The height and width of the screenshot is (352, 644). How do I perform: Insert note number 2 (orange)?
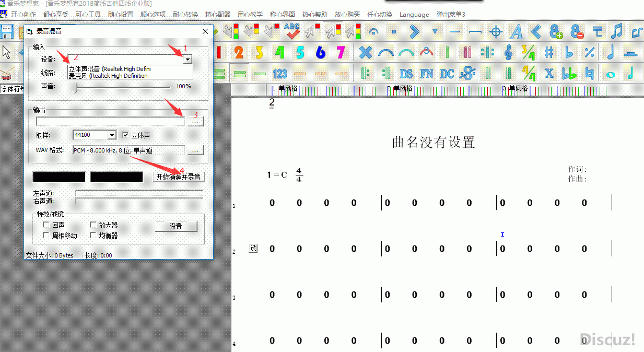(x=239, y=52)
